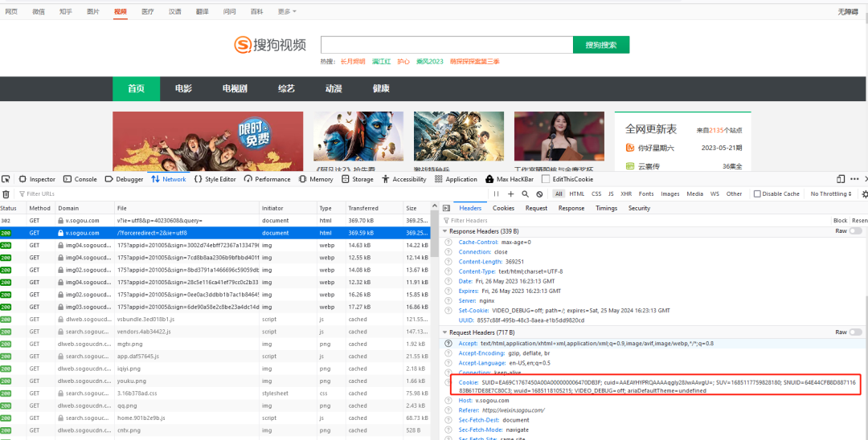Filter requests by XHR
Image resolution: width=868 pixels, height=440 pixels.
point(626,194)
